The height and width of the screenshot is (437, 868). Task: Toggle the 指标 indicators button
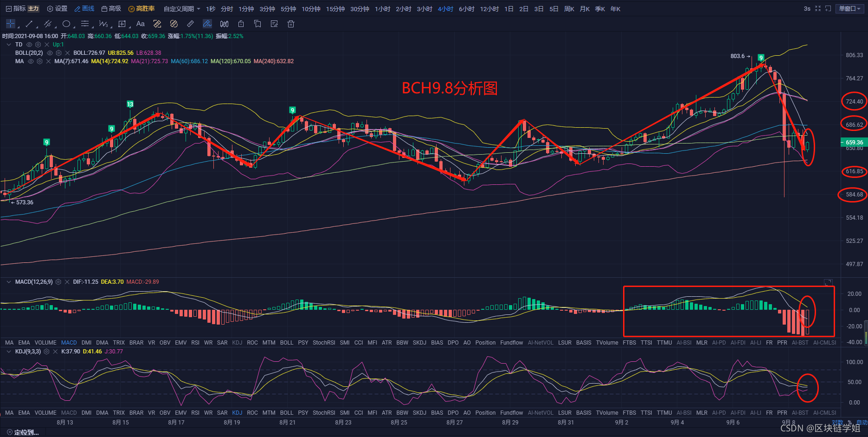[x=16, y=9]
